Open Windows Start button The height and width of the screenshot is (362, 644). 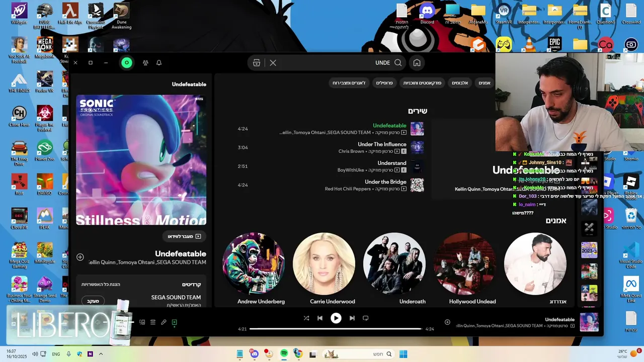403,354
